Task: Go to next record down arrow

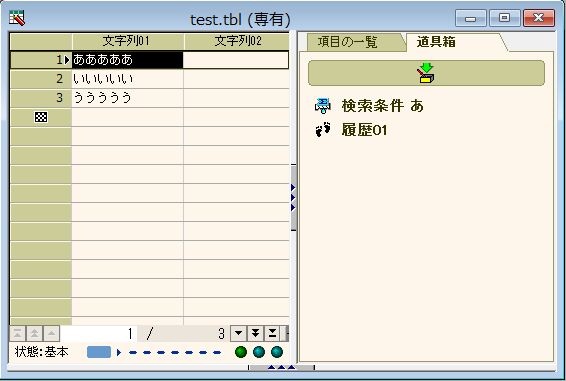Action: (x=238, y=333)
